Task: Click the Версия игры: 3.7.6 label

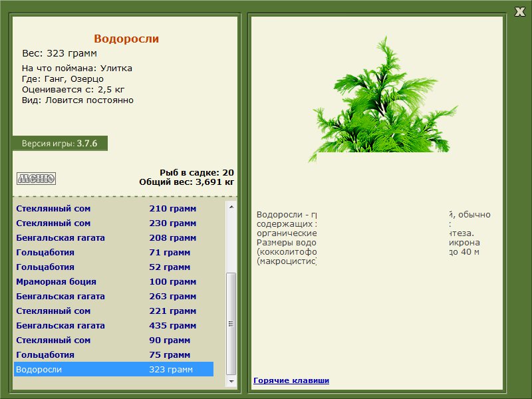Action: pos(60,144)
